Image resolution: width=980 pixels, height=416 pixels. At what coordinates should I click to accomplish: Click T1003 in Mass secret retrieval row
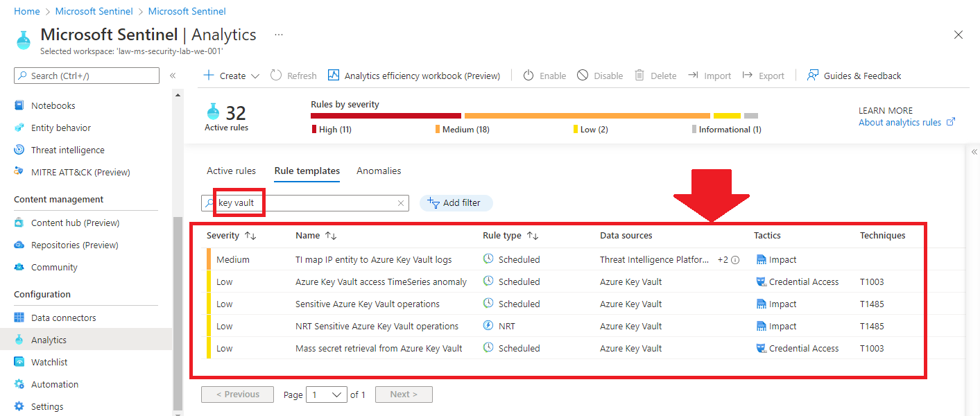click(872, 349)
